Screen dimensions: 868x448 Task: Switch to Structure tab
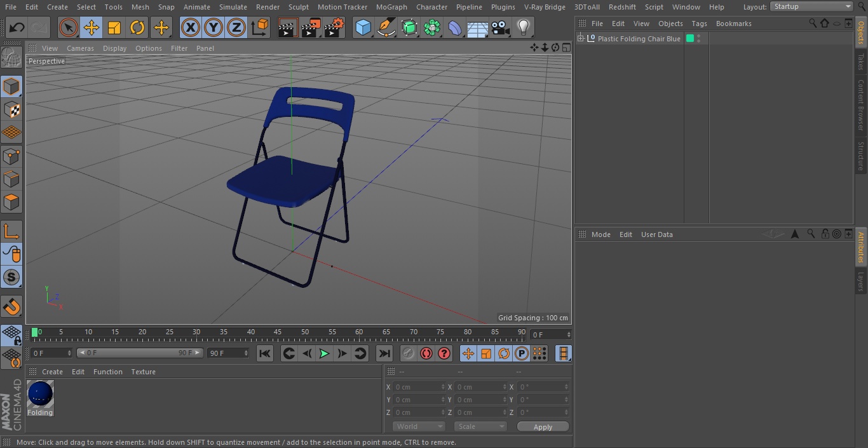pyautogui.click(x=861, y=156)
